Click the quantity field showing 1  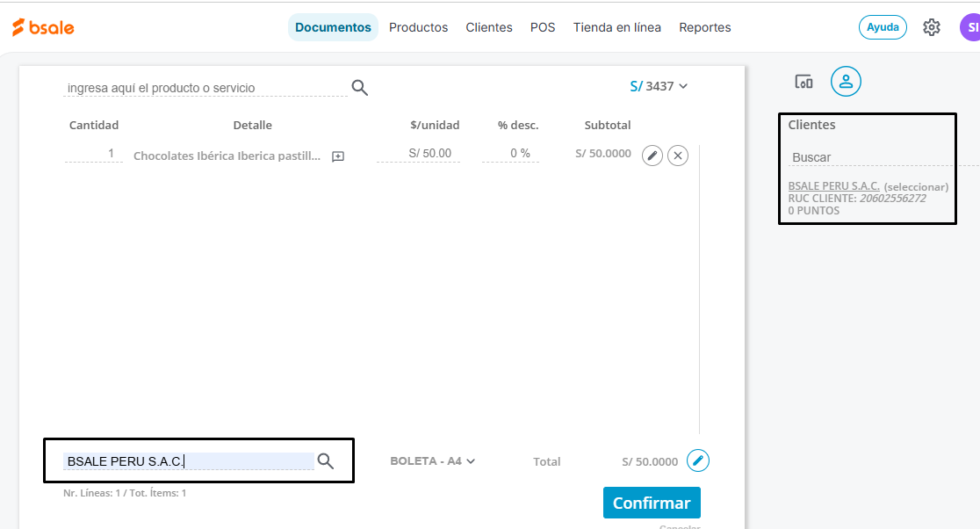[94, 153]
